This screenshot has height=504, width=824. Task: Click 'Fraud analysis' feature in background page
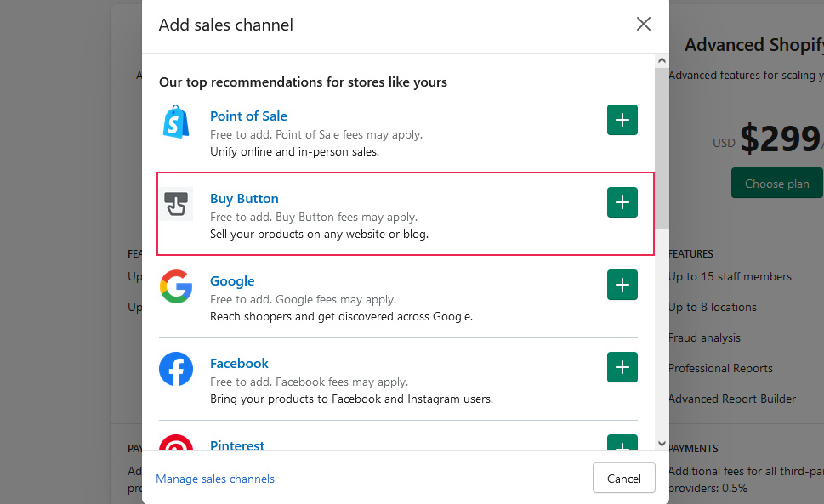tap(705, 338)
